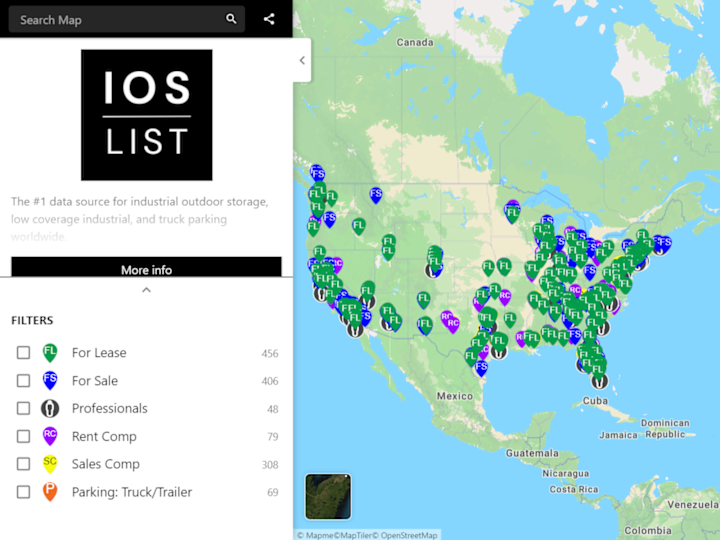Image resolution: width=720 pixels, height=540 pixels.
Task: Click the 406 count for For Sale
Action: click(x=270, y=381)
